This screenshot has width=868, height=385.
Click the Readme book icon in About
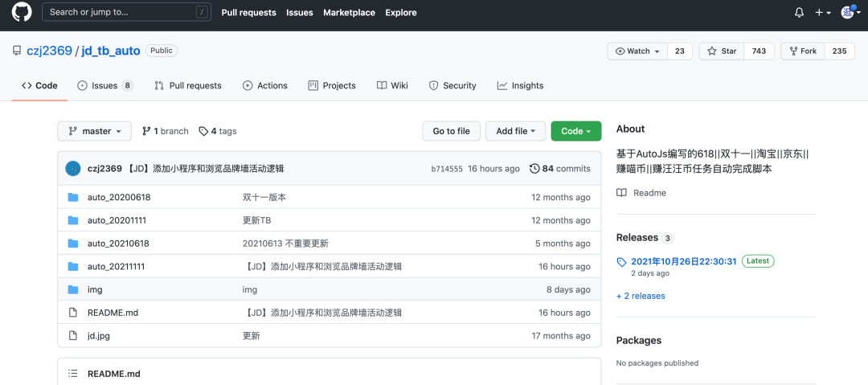pyautogui.click(x=621, y=193)
